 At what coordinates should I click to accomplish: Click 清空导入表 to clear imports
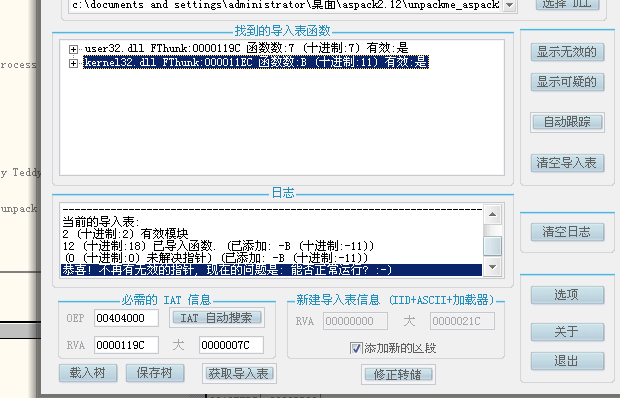[x=567, y=163]
